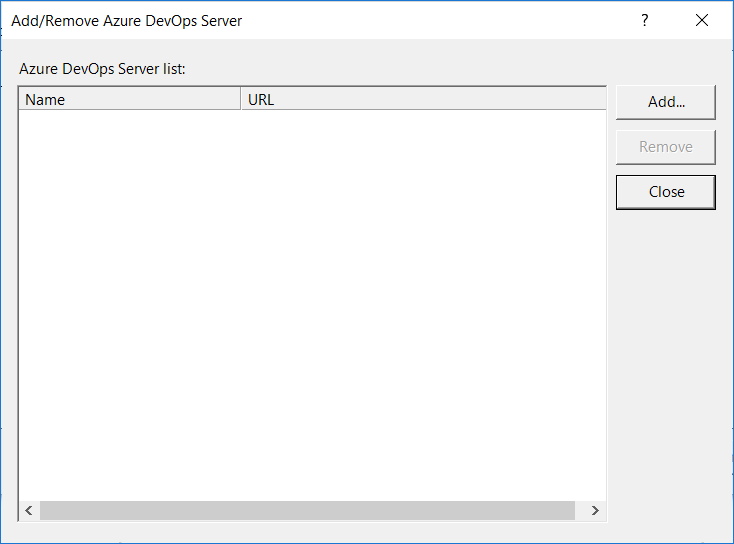The width and height of the screenshot is (734, 544).
Task: Click the right edge of the URL header
Action: pos(605,99)
